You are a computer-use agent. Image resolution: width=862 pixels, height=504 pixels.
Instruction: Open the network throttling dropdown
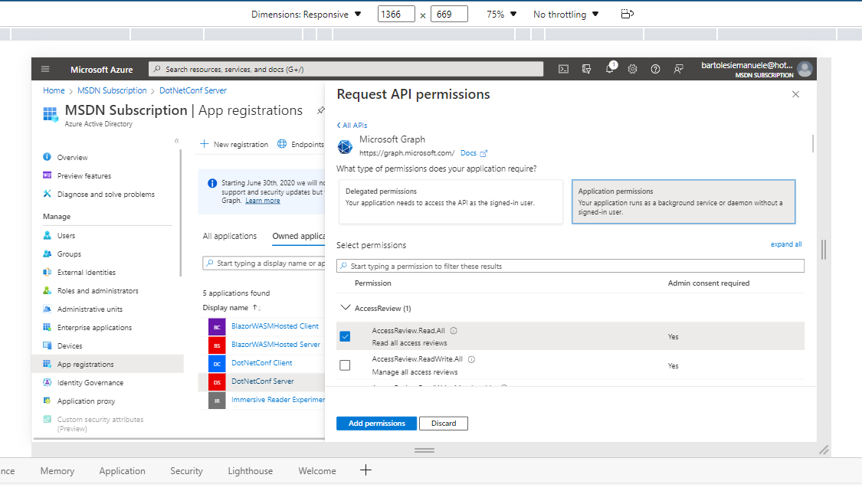(x=566, y=15)
